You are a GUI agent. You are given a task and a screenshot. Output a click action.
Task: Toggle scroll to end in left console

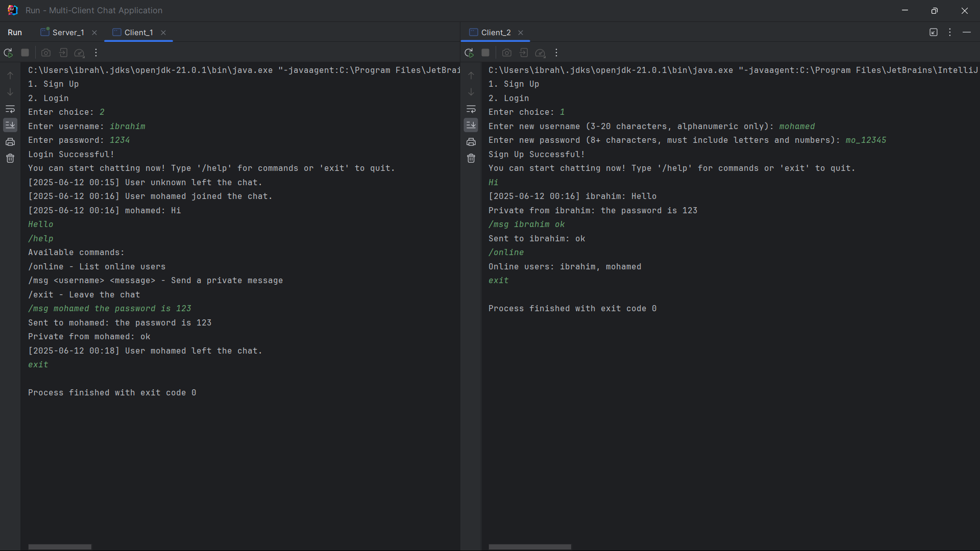point(10,125)
